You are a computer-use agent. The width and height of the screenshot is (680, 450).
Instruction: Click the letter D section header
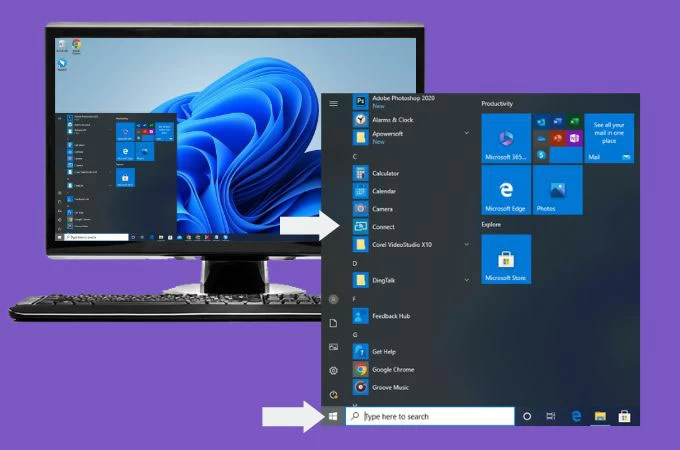tap(355, 264)
